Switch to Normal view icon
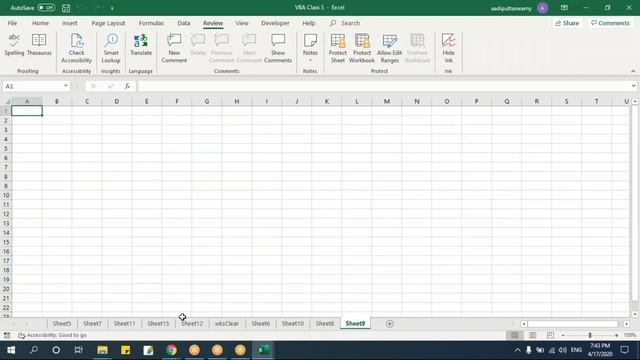This screenshot has width=640, height=360. pos(515,335)
